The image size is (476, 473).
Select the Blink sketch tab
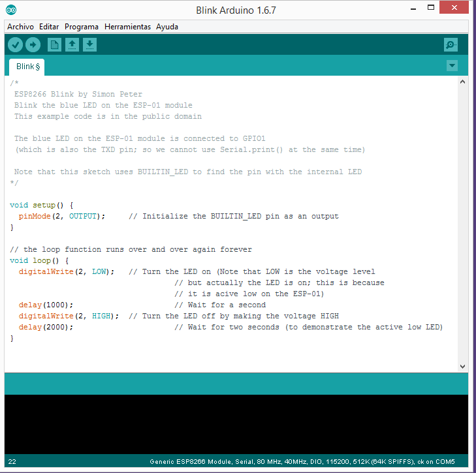pos(27,67)
